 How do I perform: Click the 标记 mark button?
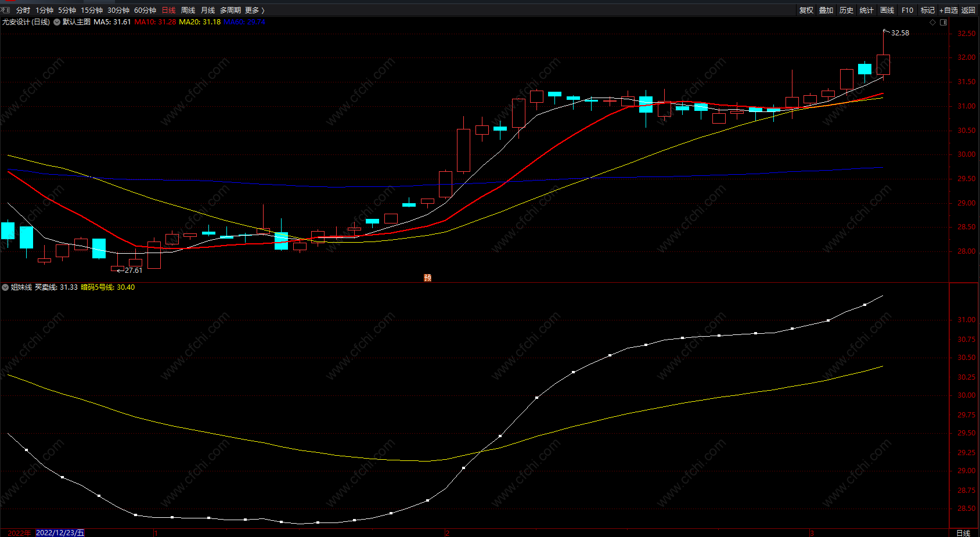(928, 10)
